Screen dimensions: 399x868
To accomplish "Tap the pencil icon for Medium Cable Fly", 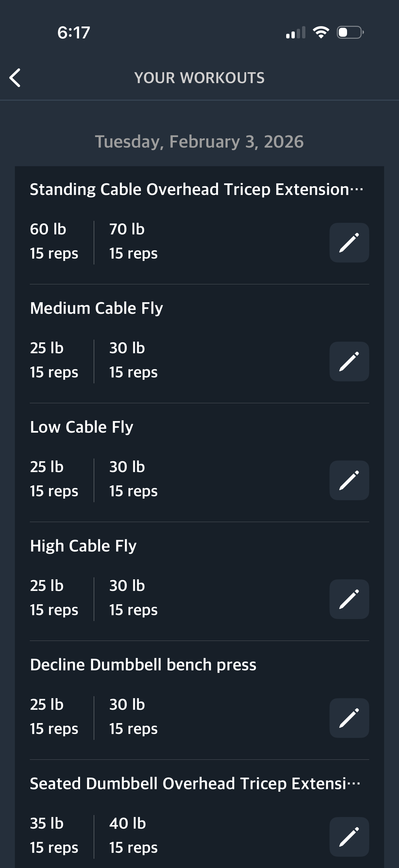I will [349, 362].
